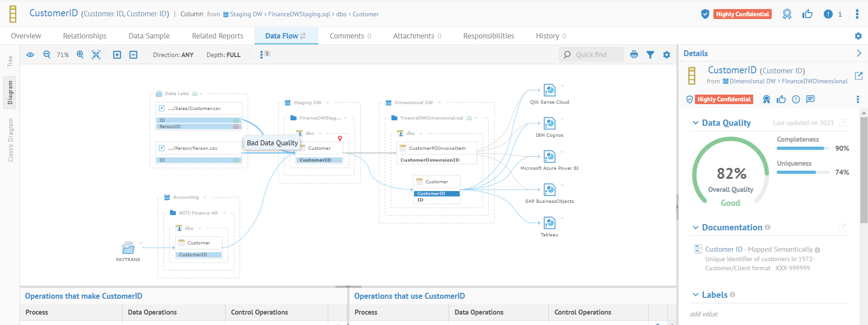The width and height of the screenshot is (868, 325).
Task: Open Customer ID - Mapped Semantically document link
Action: coord(759,249)
